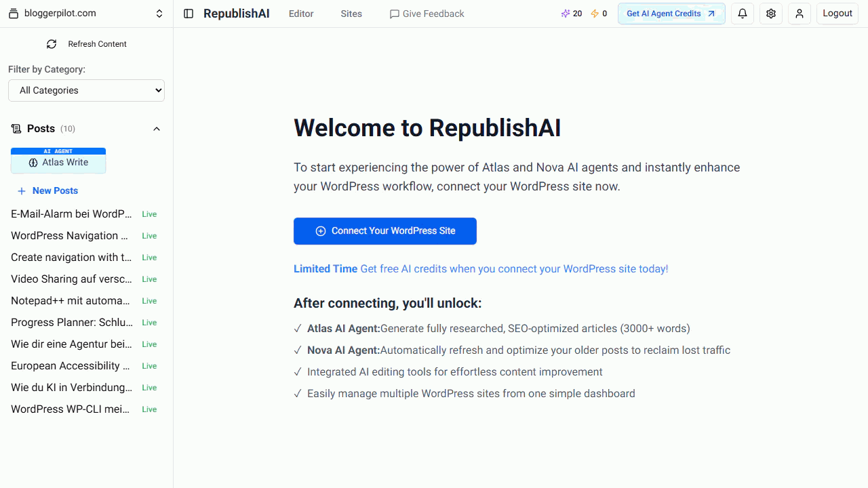868x488 pixels.
Task: Click Live status of Notepad++ post
Action: coord(149,301)
